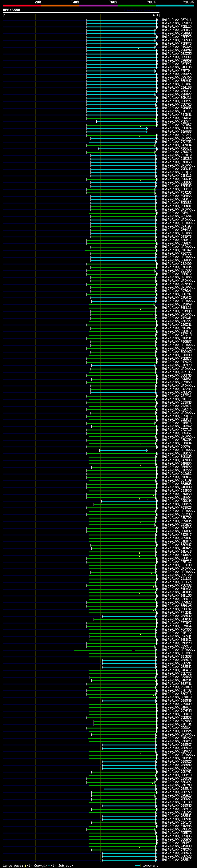Click the UniRef100_B8AQ66 hit label
The width and height of the screenshot is (197, 868).
(176, 132)
